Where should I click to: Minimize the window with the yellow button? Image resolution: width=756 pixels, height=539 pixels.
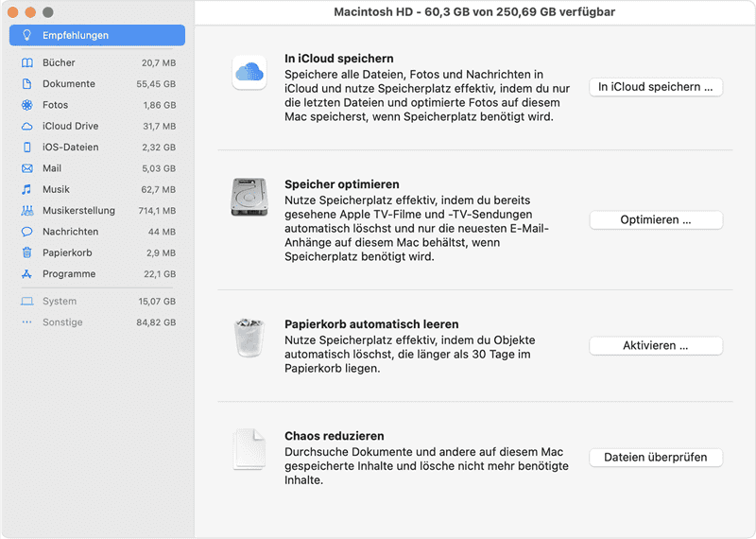coord(30,12)
